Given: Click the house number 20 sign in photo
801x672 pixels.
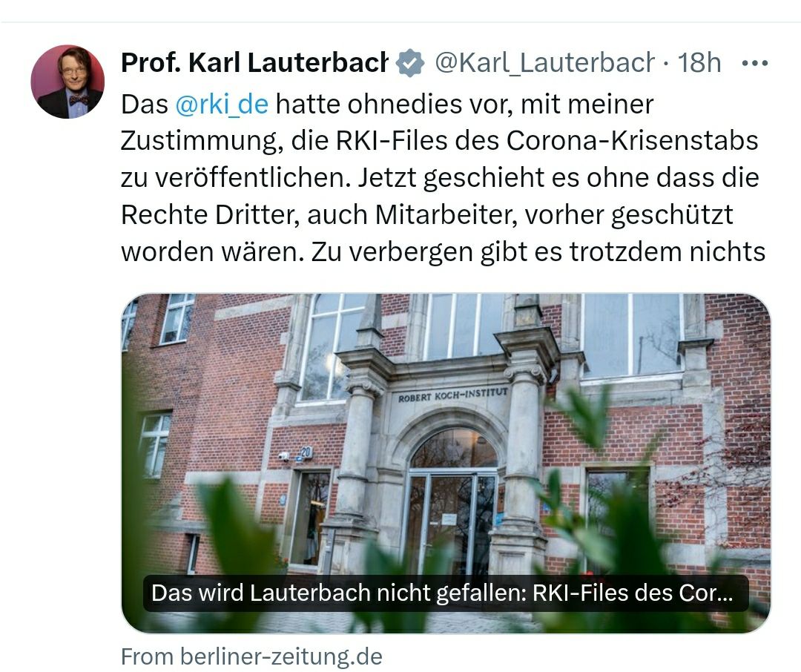Looking at the screenshot, I should [306, 452].
